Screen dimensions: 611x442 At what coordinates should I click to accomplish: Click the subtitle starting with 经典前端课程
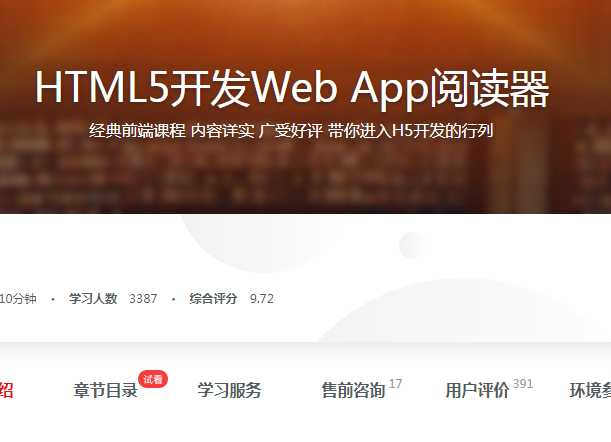coord(291,131)
